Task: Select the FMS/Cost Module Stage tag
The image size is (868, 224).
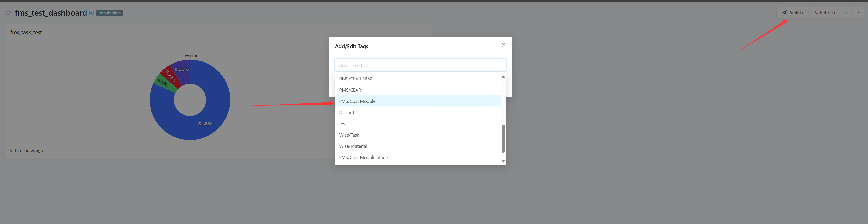Action: tap(363, 157)
